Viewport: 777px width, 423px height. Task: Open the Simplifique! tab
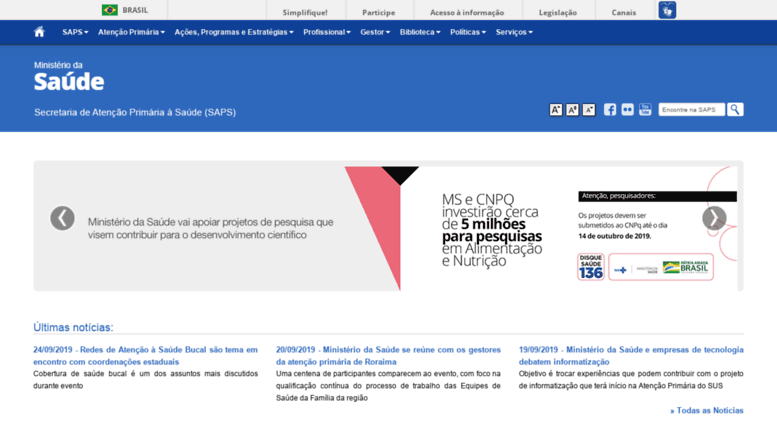305,12
